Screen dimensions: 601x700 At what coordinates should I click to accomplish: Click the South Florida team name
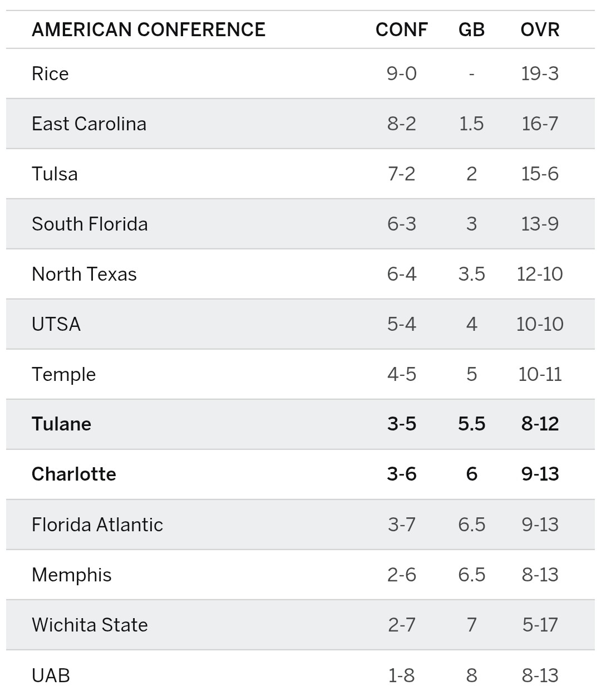(x=90, y=224)
